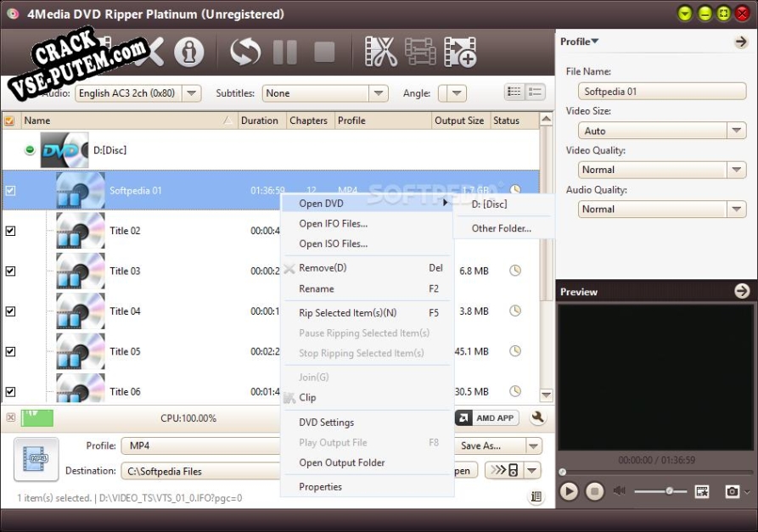Select DVD Settings menu entry

pyautogui.click(x=367, y=423)
